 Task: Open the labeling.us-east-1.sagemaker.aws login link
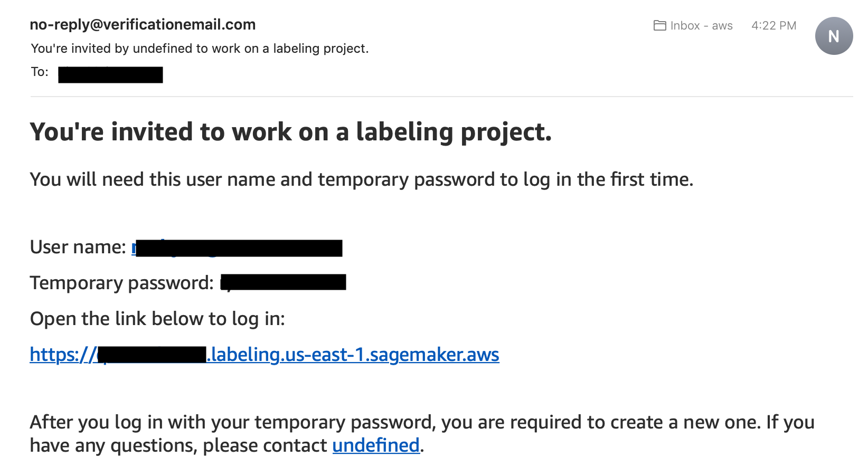point(265,355)
